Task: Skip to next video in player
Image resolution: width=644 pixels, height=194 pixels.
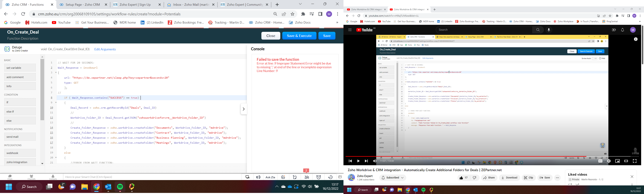Action: (366, 161)
